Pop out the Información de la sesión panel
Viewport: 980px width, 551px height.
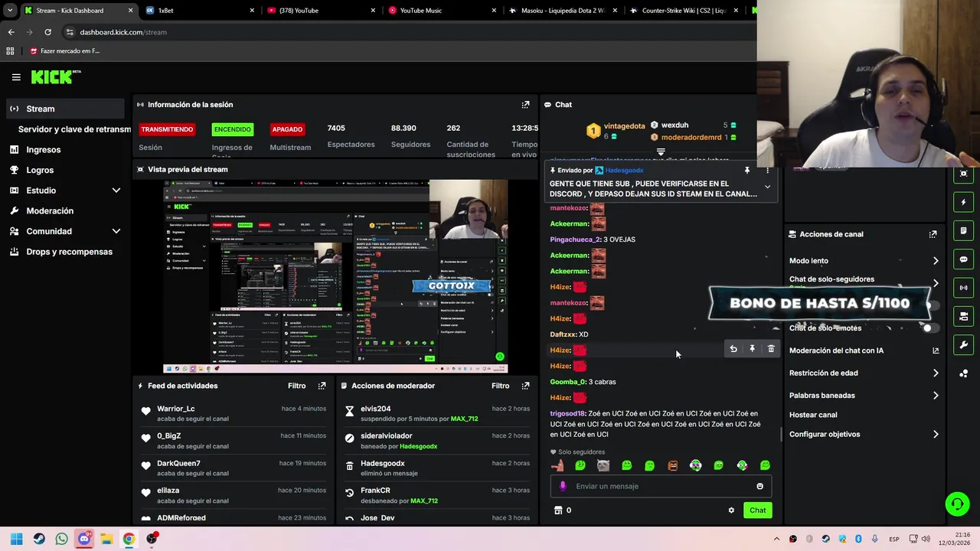[525, 105]
